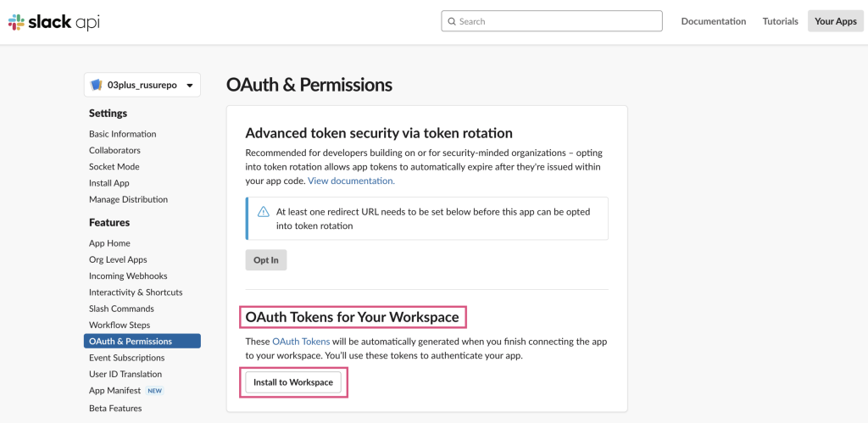Select Slash Commands in sidebar
868x423 pixels.
121,309
